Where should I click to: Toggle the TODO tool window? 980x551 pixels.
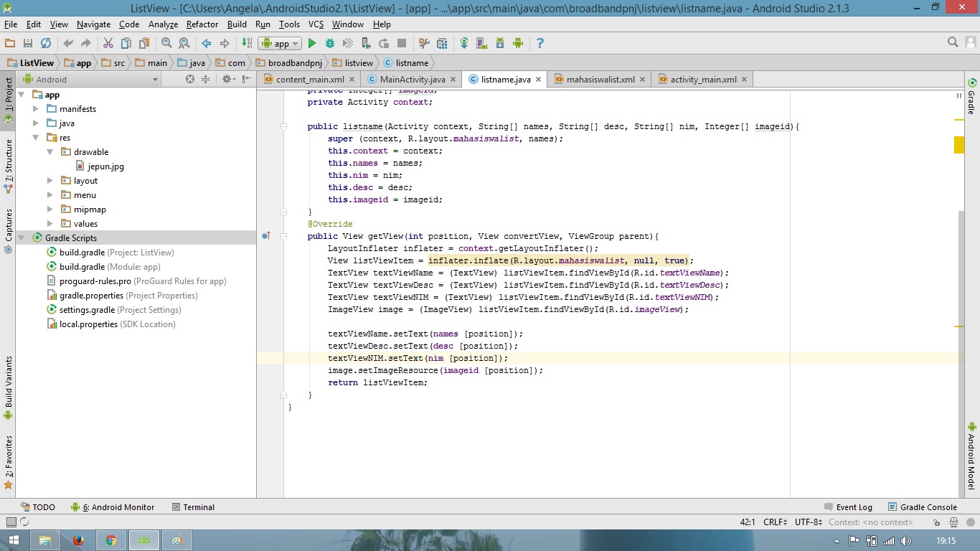pos(37,507)
